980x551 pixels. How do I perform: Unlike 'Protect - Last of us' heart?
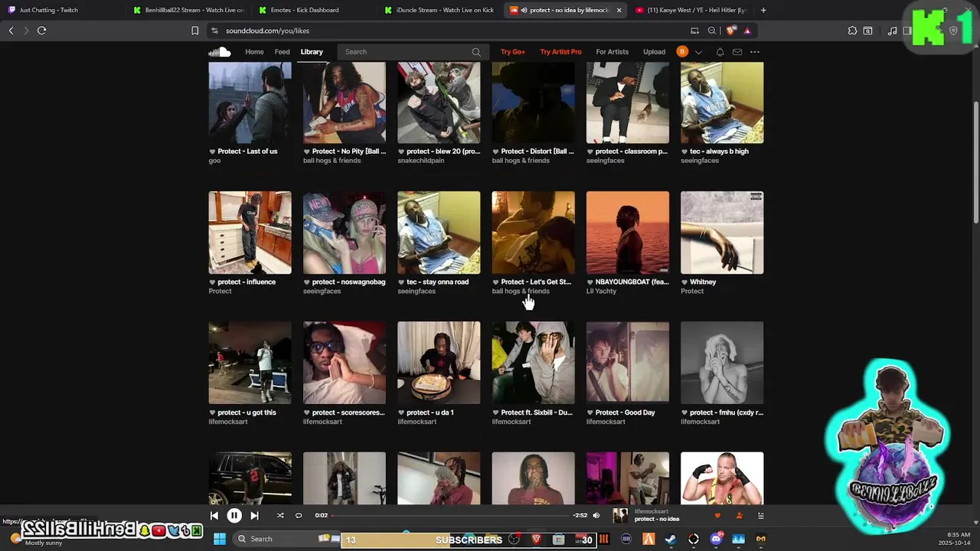212,152
